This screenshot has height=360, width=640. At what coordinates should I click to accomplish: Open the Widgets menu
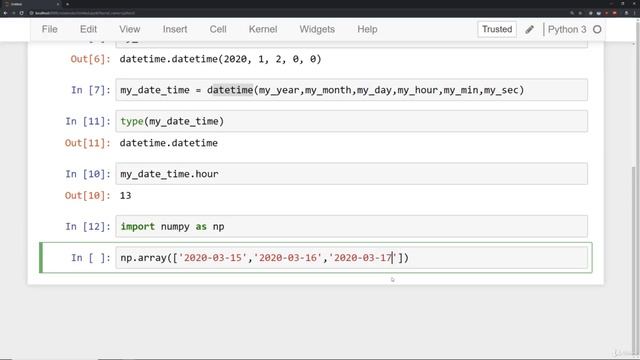coord(317,29)
